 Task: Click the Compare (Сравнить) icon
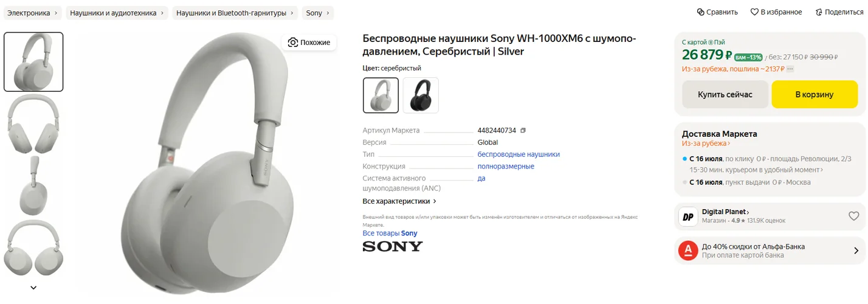(700, 12)
